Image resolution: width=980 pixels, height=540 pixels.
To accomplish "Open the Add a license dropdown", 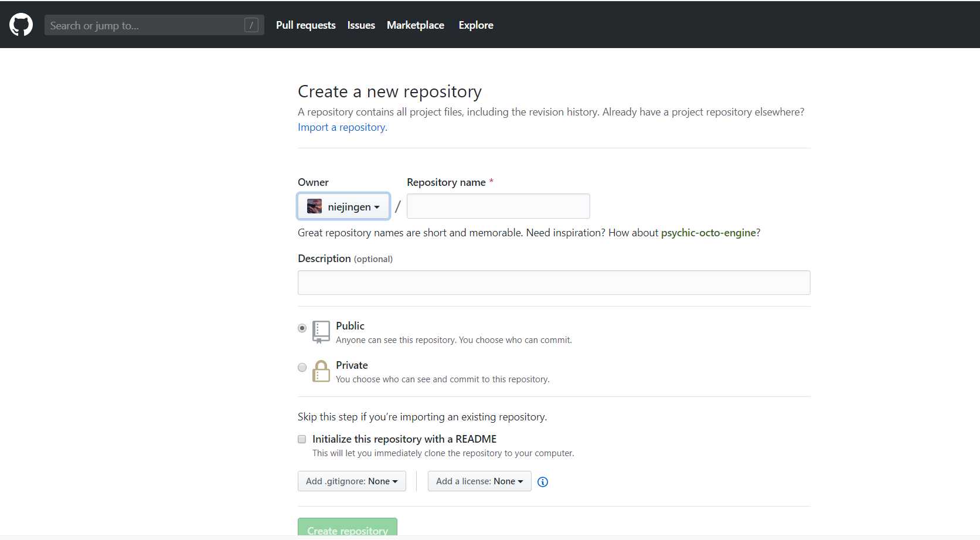I will point(479,481).
